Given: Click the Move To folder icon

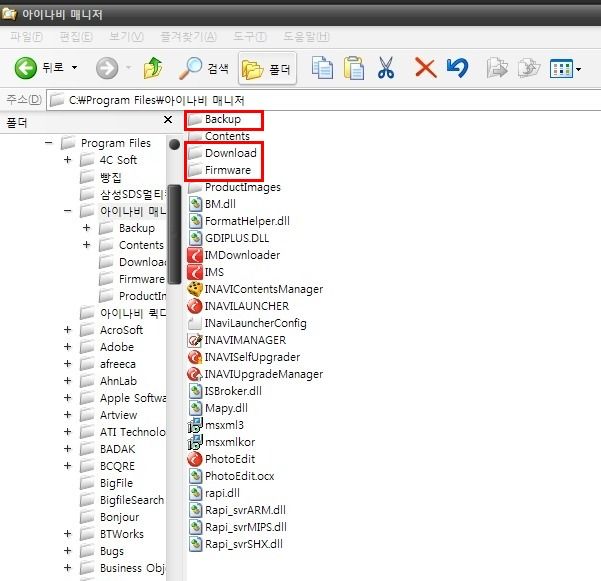Looking at the screenshot, I should click(x=497, y=68).
